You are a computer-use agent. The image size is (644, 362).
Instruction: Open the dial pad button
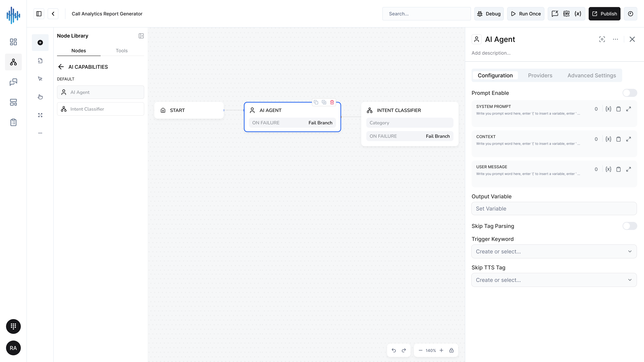pyautogui.click(x=13, y=326)
